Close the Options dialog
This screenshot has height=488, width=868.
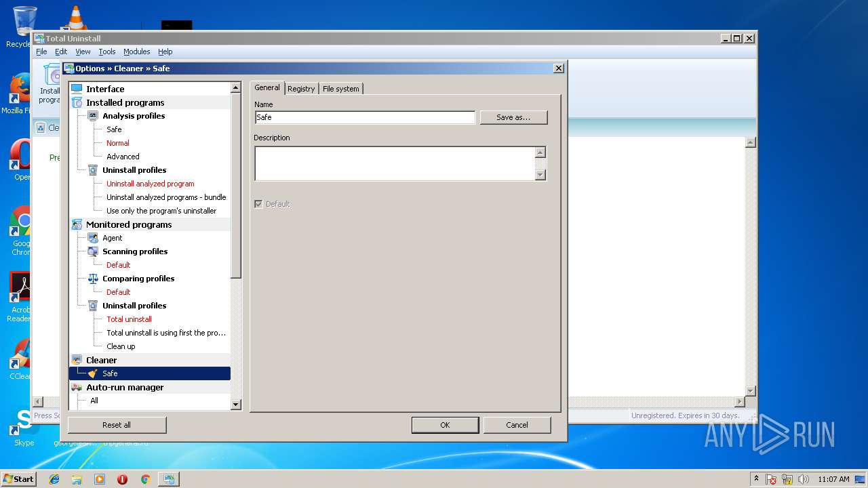point(558,68)
